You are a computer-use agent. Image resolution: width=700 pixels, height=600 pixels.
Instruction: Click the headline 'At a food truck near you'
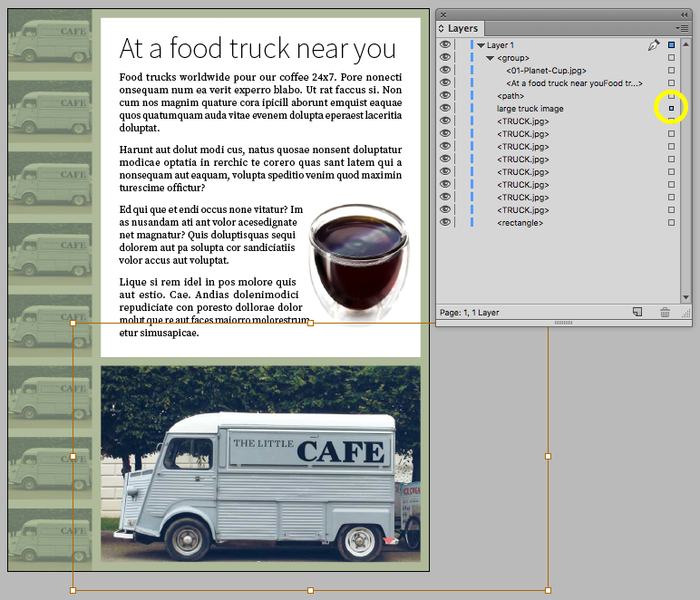pyautogui.click(x=258, y=49)
